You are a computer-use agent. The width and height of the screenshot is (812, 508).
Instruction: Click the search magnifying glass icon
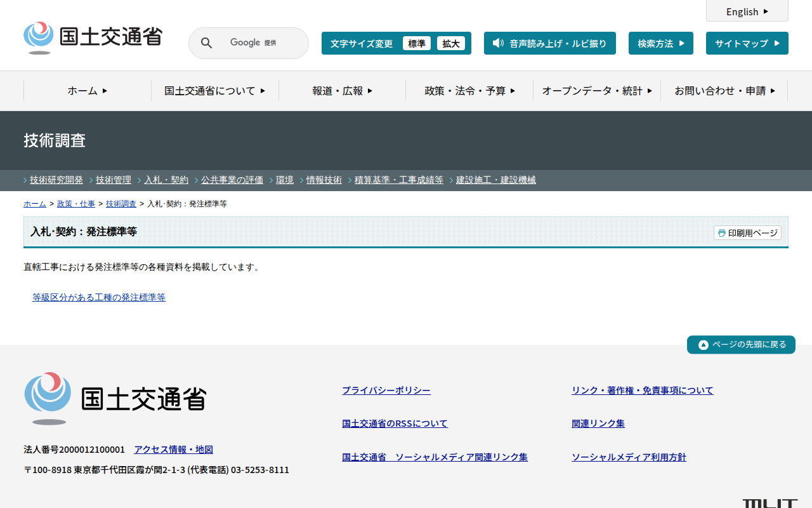206,43
